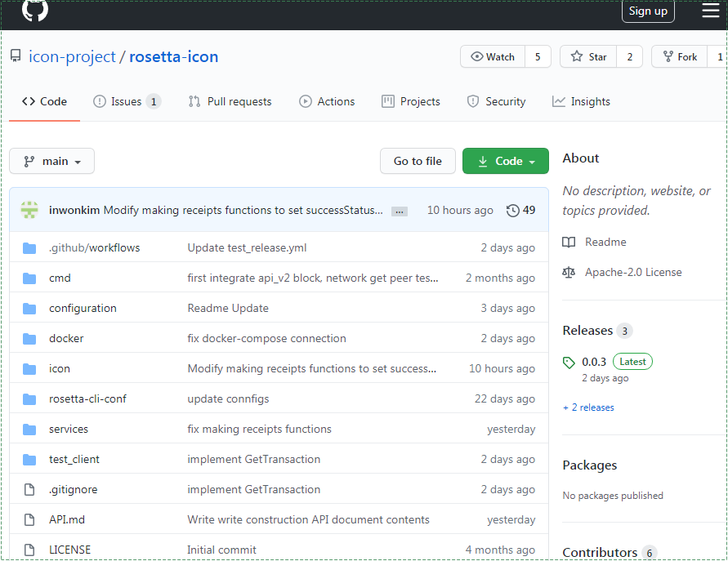Open the configuration folder
The height and width of the screenshot is (561, 728).
click(x=83, y=308)
